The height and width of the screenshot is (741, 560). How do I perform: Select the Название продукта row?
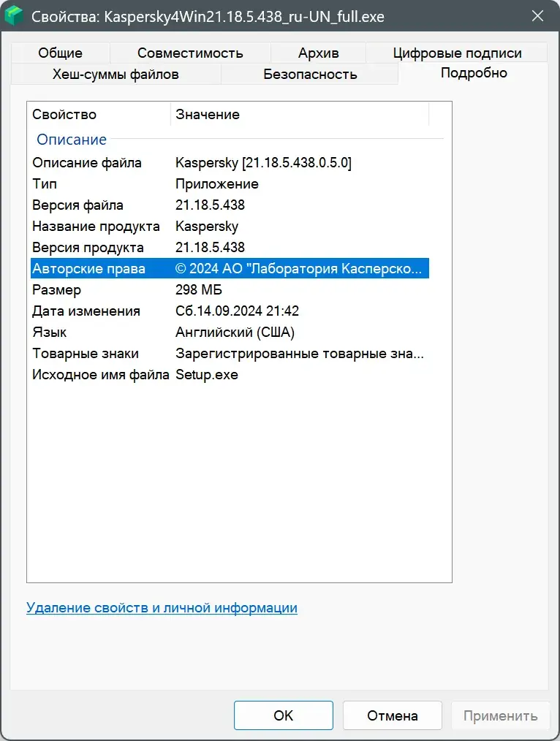(230, 227)
